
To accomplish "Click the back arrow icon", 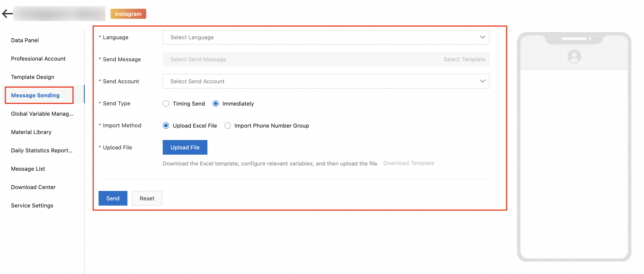I will coord(7,14).
